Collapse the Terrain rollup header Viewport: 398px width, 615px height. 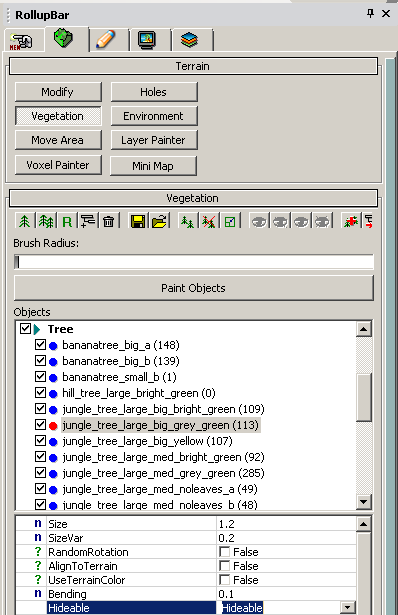pyautogui.click(x=193, y=66)
